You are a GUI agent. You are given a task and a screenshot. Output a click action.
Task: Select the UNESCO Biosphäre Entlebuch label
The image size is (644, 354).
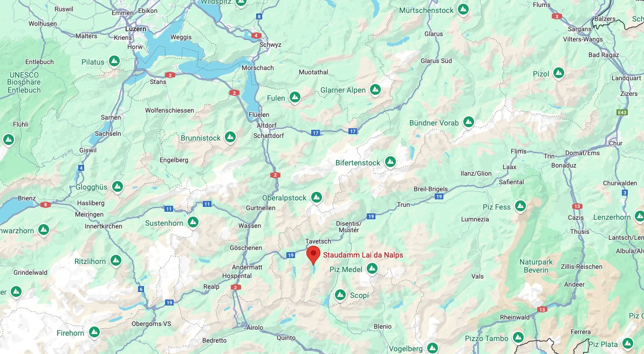pyautogui.click(x=24, y=82)
